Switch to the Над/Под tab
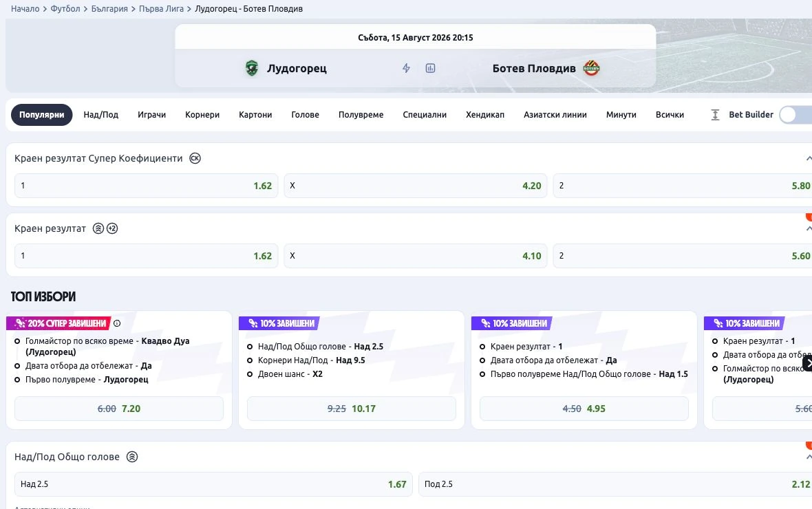Image resolution: width=812 pixels, height=509 pixels. [101, 115]
